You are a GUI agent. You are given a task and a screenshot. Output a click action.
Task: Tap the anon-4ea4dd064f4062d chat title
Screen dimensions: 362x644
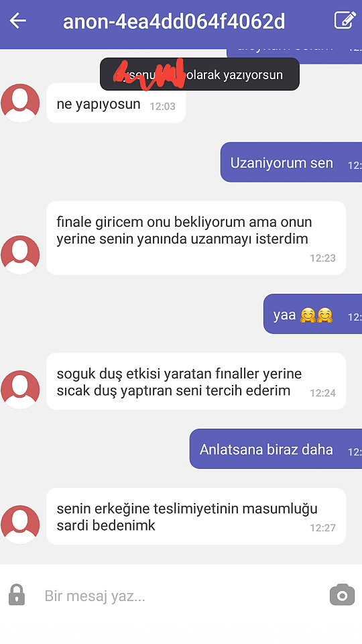click(174, 21)
